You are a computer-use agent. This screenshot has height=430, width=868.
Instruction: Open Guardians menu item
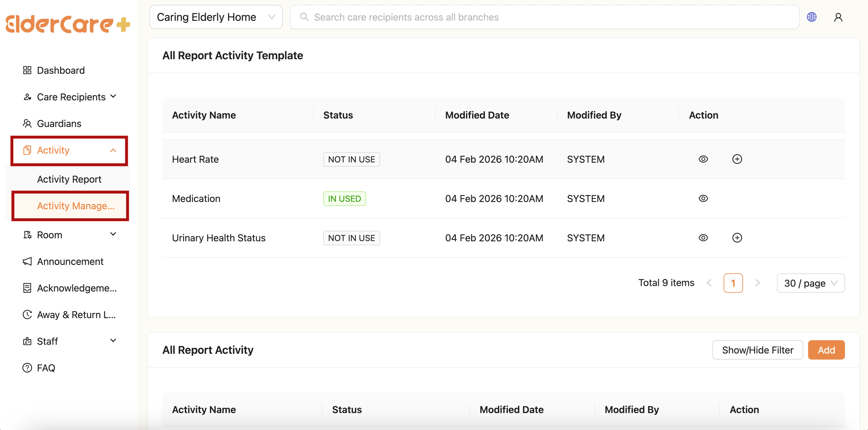tap(59, 123)
